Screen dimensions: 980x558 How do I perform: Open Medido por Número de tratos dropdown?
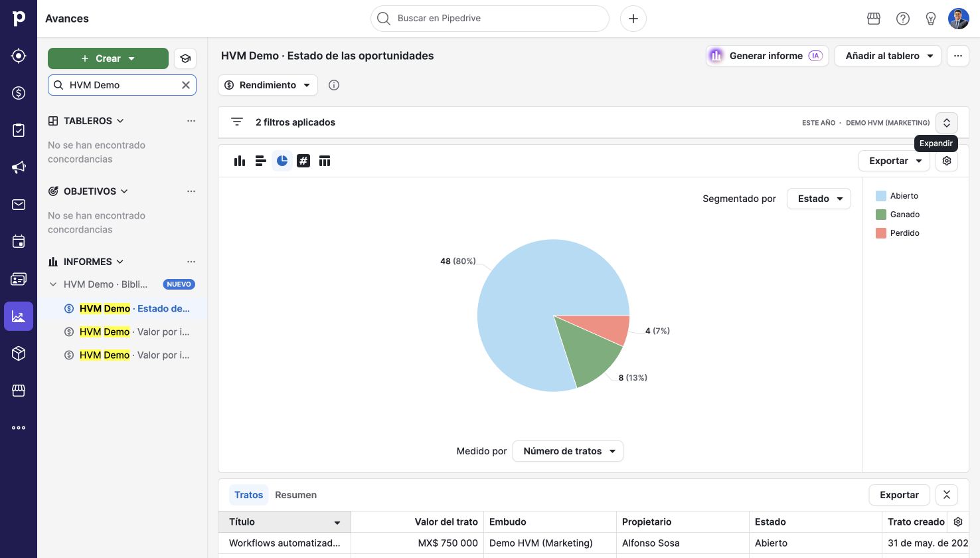click(568, 451)
